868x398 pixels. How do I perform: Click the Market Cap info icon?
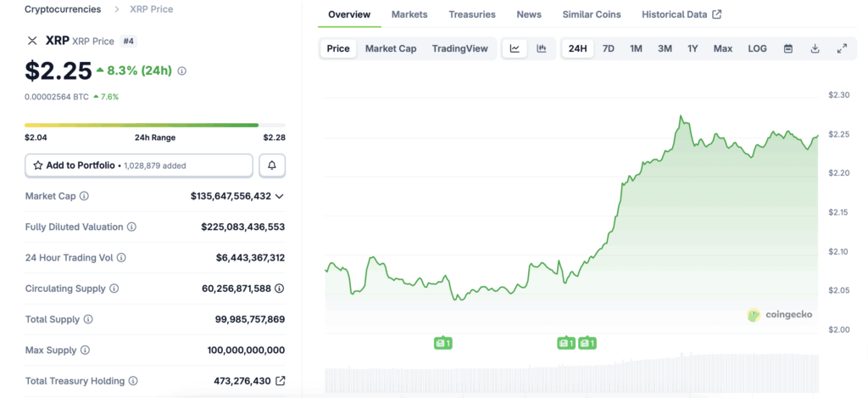click(x=84, y=196)
